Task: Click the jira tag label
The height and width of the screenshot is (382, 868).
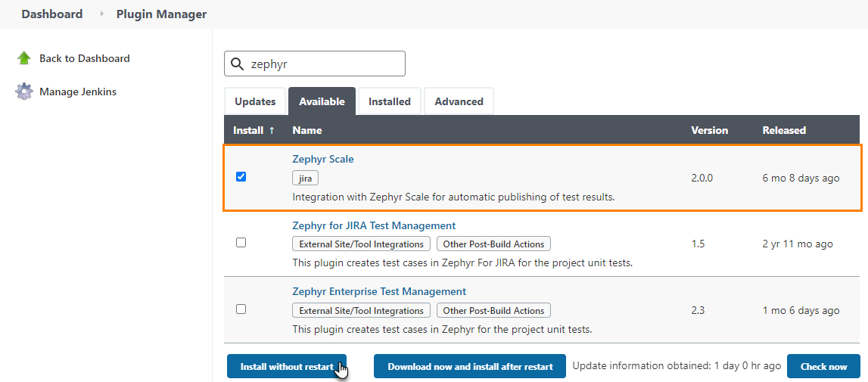Action: pos(306,178)
